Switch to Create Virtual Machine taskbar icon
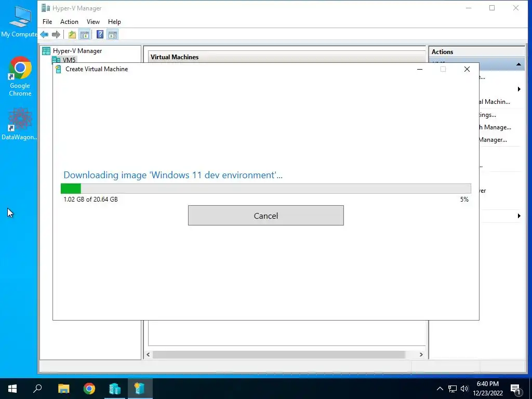This screenshot has width=532, height=399. point(140,389)
